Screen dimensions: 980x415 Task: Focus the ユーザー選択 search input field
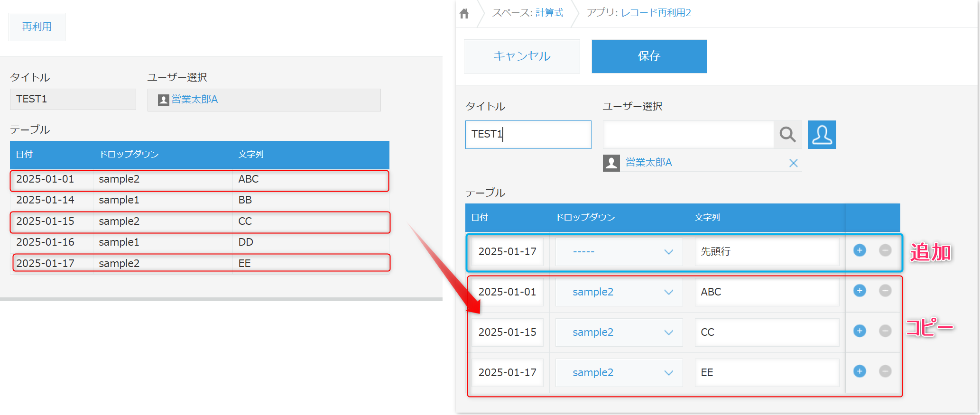tap(688, 135)
